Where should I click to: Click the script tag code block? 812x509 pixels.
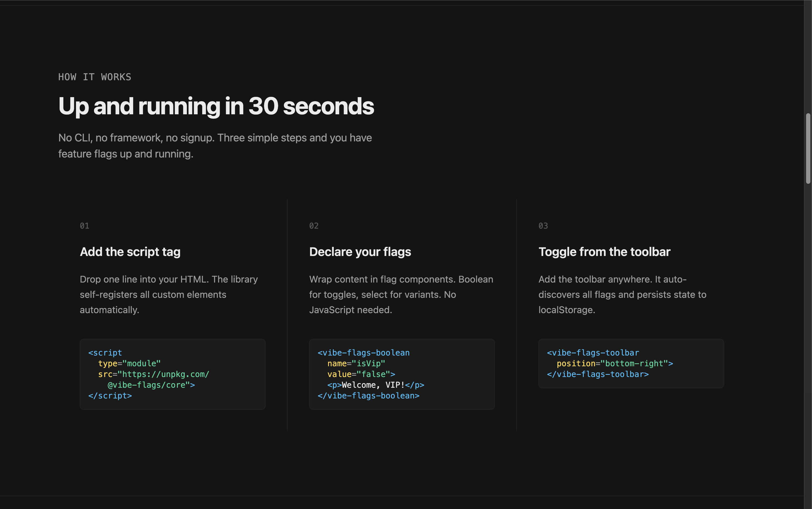coord(172,374)
